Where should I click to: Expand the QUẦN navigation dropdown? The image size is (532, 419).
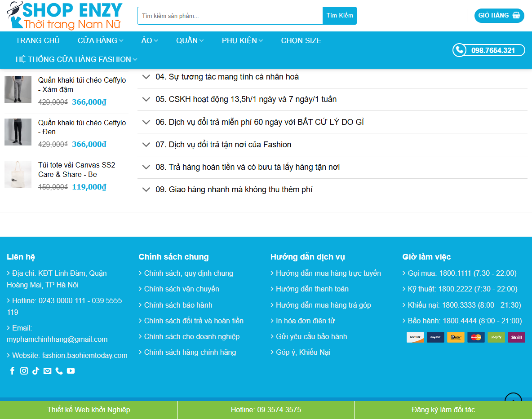coord(190,40)
